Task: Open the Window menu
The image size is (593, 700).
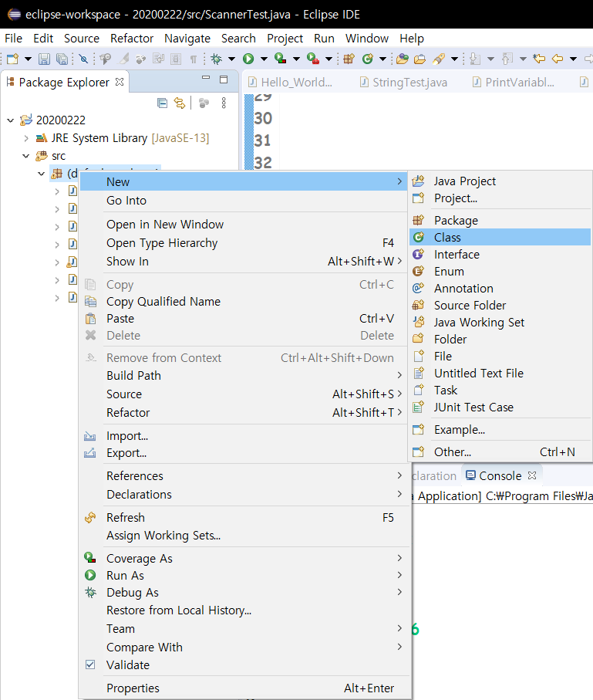Action: (x=367, y=39)
